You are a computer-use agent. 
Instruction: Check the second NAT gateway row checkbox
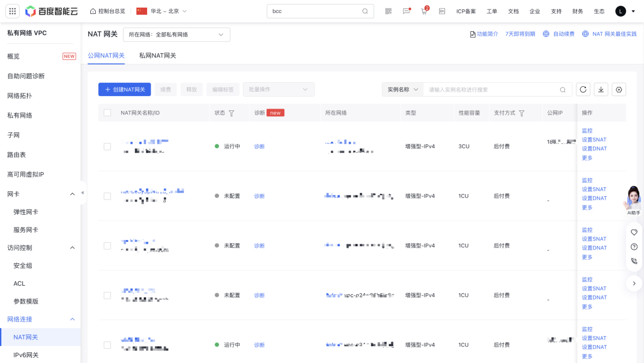(x=107, y=196)
